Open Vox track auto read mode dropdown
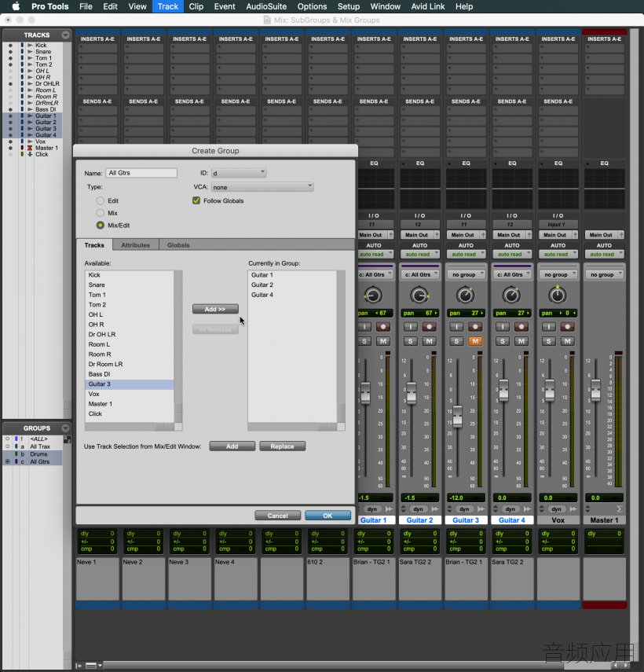 pos(558,254)
